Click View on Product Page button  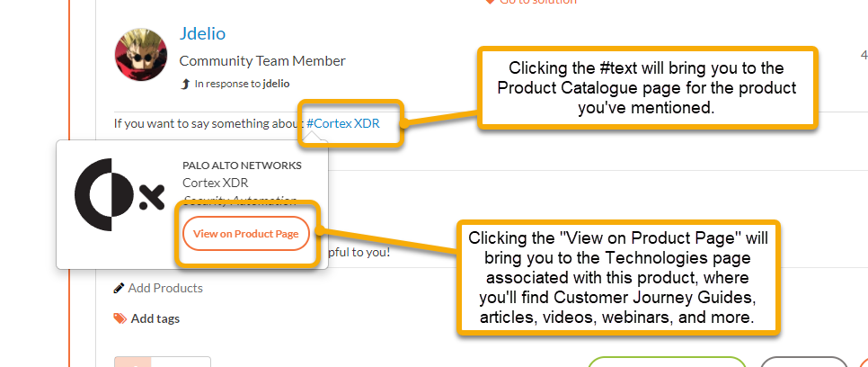pos(246,233)
